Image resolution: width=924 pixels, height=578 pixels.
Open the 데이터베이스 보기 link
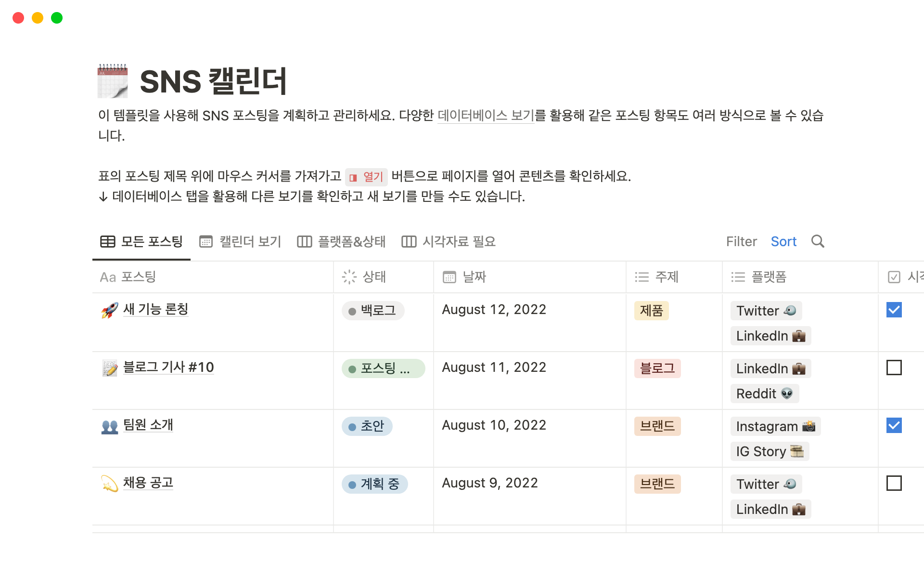(x=485, y=116)
